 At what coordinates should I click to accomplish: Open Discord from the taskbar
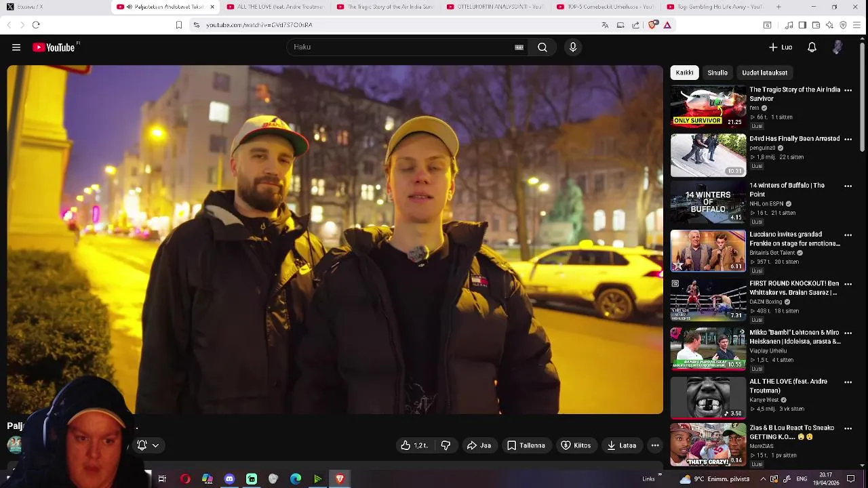(229, 479)
